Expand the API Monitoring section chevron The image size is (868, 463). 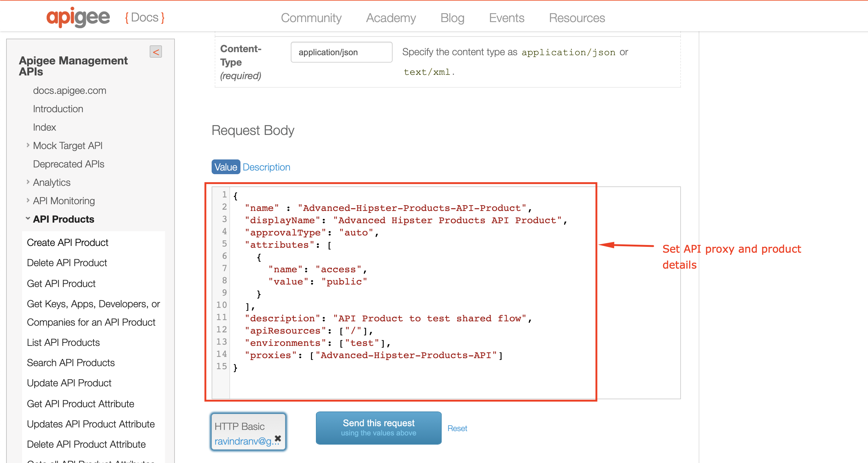click(28, 201)
